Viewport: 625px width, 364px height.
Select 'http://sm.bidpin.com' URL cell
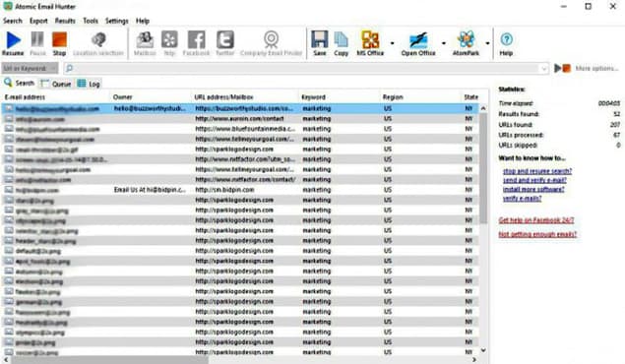pos(224,190)
